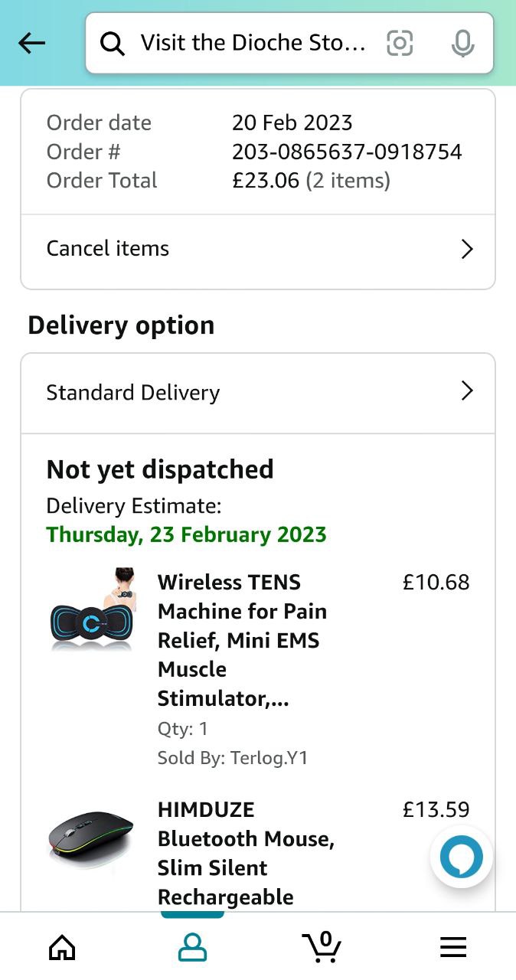Screen dimensions: 516x980
Task: Open Cancel items row
Action: coord(230,249)
